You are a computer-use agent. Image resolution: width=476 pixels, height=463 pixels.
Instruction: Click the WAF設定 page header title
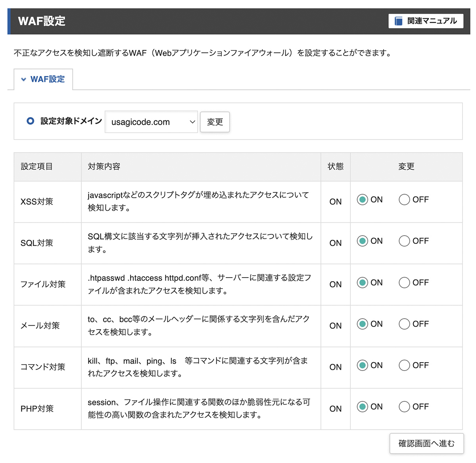[42, 21]
